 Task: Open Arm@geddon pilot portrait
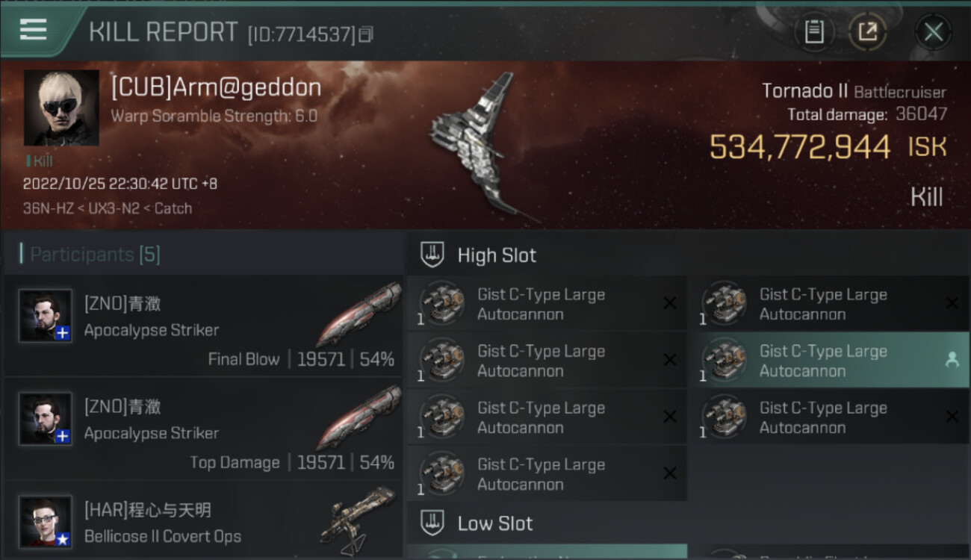pyautogui.click(x=61, y=108)
